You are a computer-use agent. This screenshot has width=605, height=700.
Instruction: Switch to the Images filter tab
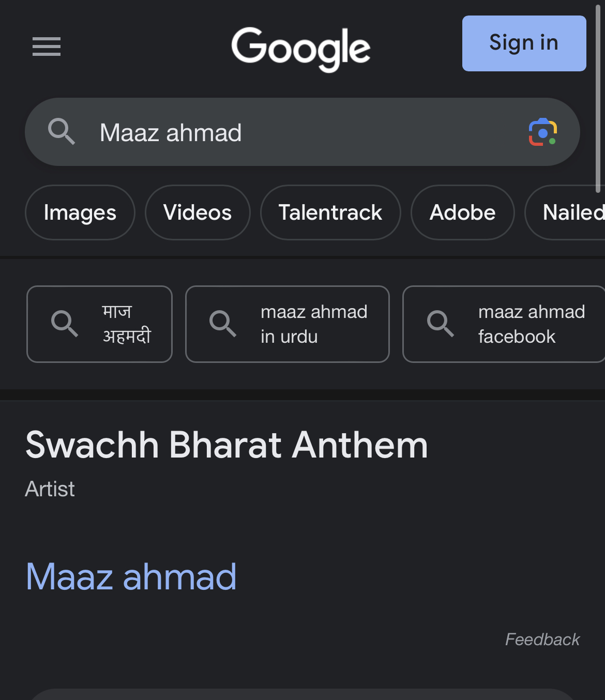point(80,212)
